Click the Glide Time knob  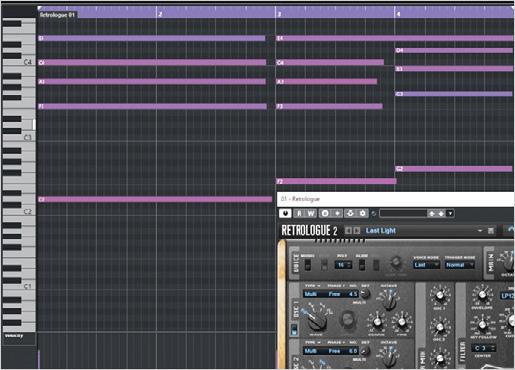tap(396, 263)
